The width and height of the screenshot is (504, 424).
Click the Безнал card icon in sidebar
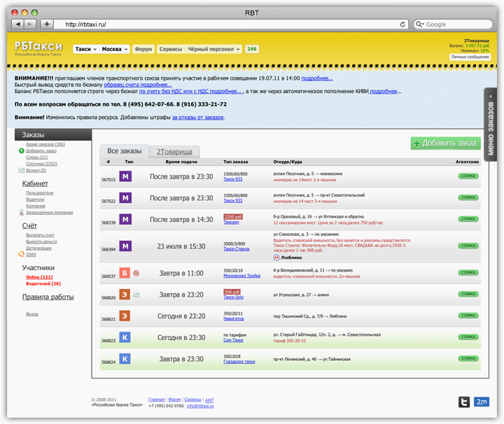click(22, 170)
